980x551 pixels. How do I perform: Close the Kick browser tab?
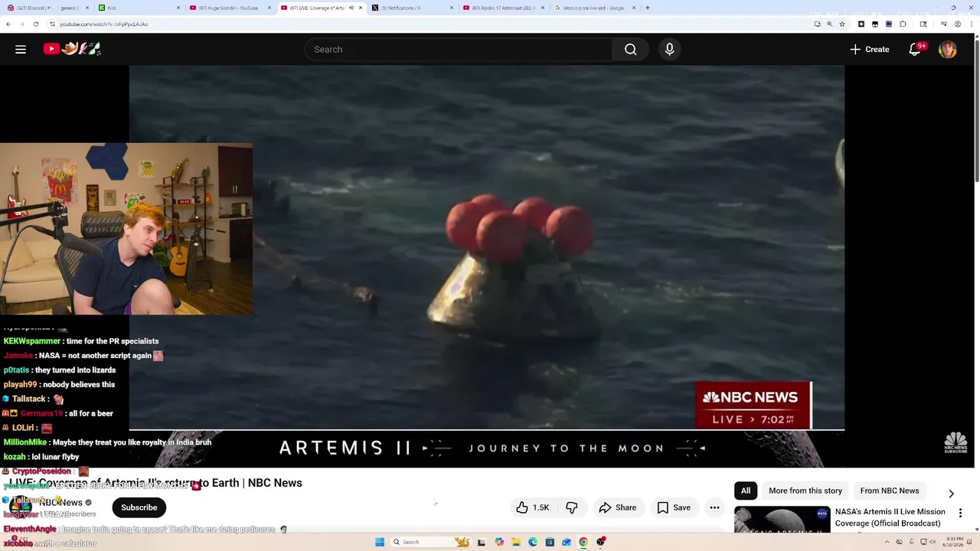[x=178, y=8]
